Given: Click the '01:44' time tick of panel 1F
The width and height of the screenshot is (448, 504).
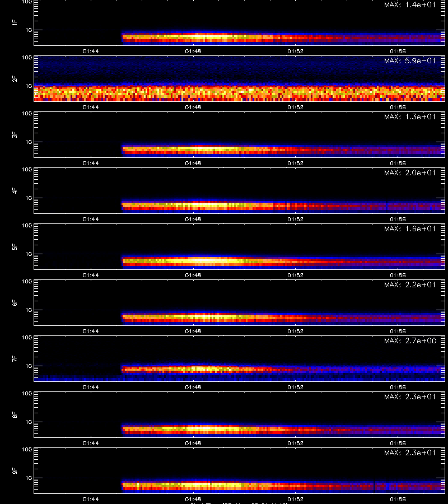Looking at the screenshot, I should (x=91, y=51).
